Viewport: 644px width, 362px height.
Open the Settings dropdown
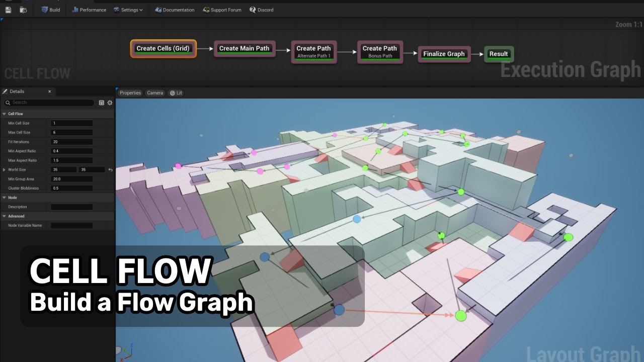click(x=128, y=10)
